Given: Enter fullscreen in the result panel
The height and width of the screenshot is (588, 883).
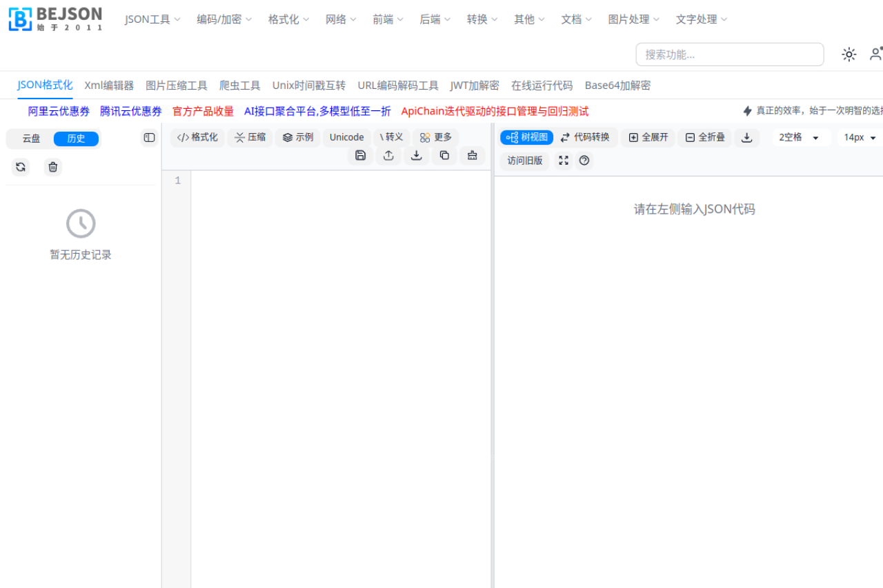Looking at the screenshot, I should click(564, 161).
